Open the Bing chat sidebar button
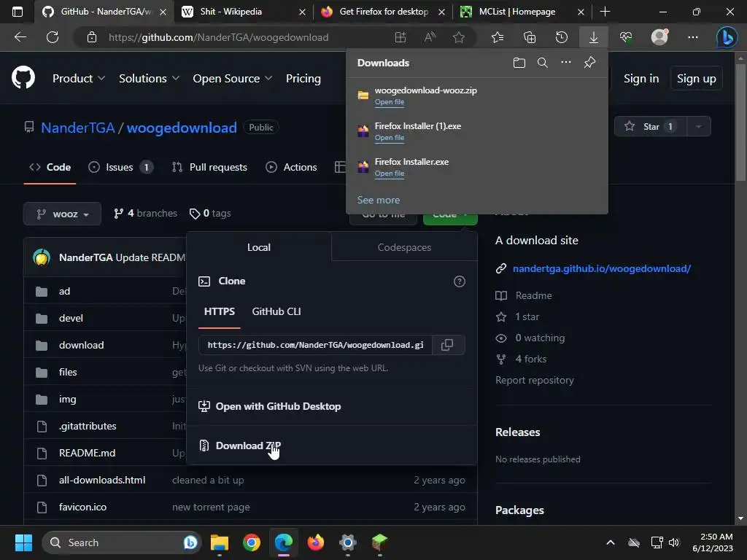 (x=727, y=37)
